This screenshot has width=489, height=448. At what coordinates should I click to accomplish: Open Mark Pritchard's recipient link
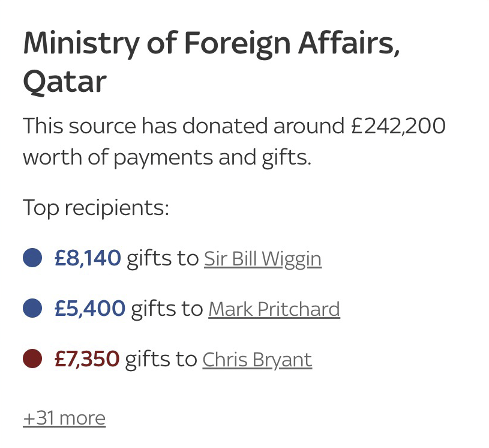274,309
